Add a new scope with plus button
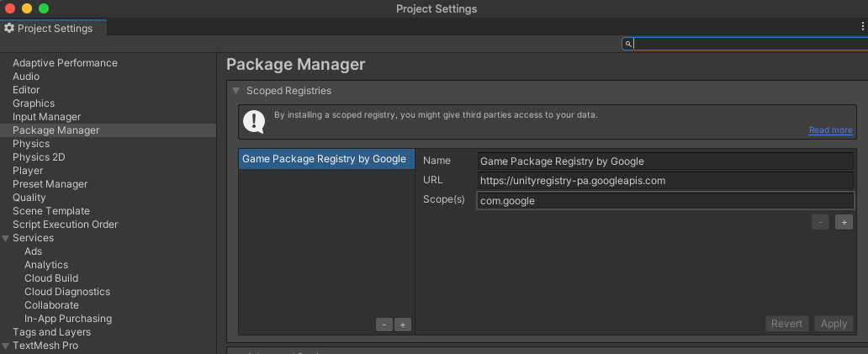 click(844, 222)
